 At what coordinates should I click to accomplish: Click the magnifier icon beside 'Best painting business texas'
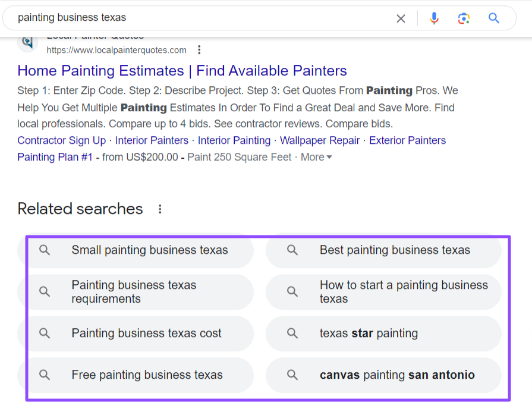292,250
